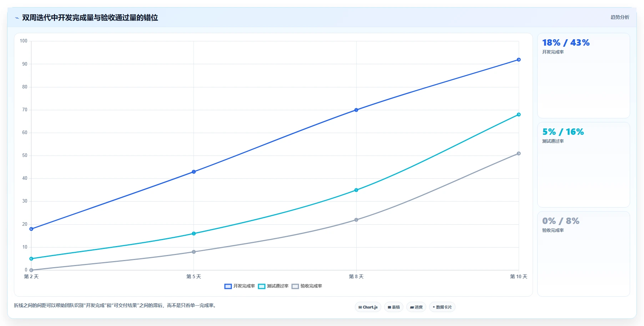644x326 pixels.
Task: Toggle 测试通过率 legend color box
Action: tap(261, 286)
